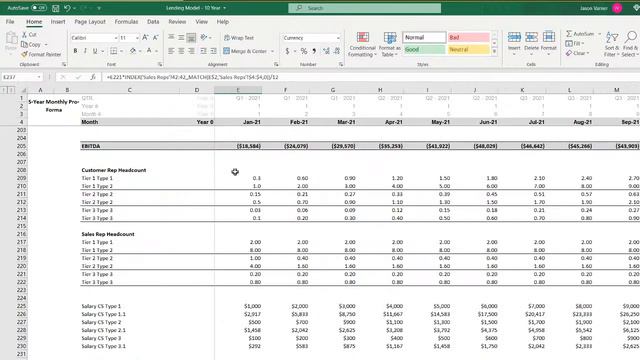Viewport: 640px width, 360px height.
Task: Open the View tab
Action: tap(201, 22)
